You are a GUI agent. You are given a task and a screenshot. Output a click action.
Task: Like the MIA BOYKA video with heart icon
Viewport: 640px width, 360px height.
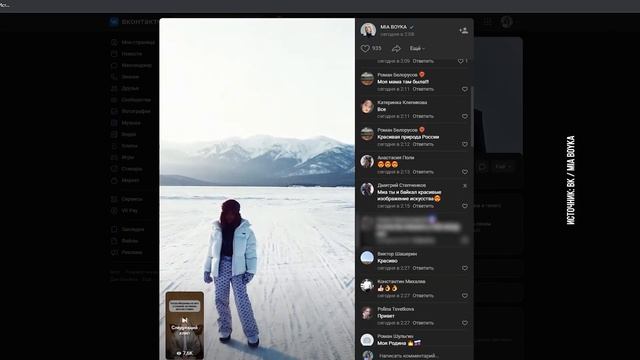coord(365,49)
